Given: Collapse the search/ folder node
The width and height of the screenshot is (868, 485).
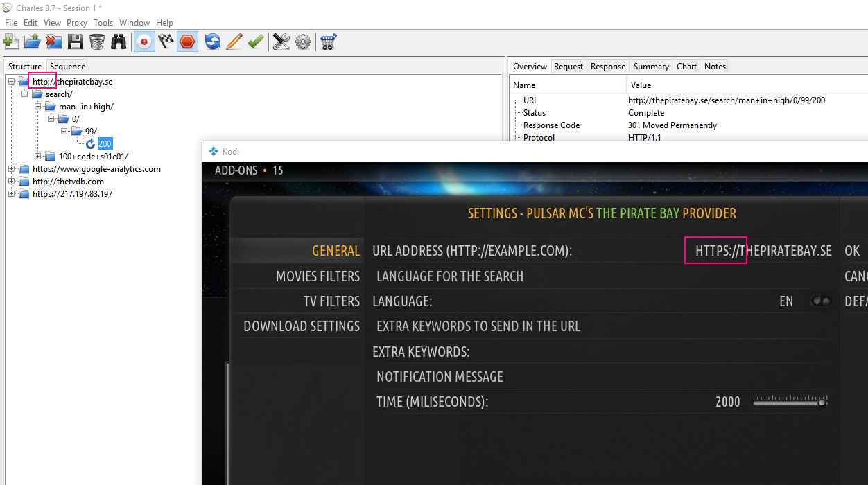Looking at the screenshot, I should [25, 94].
